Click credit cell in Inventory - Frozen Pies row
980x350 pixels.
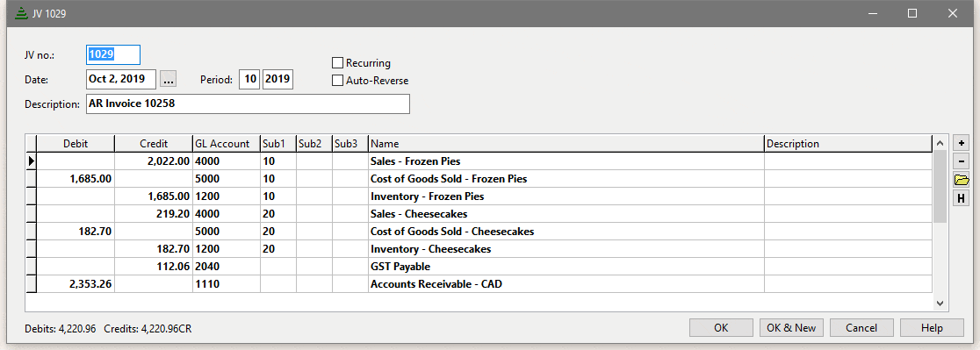point(153,196)
